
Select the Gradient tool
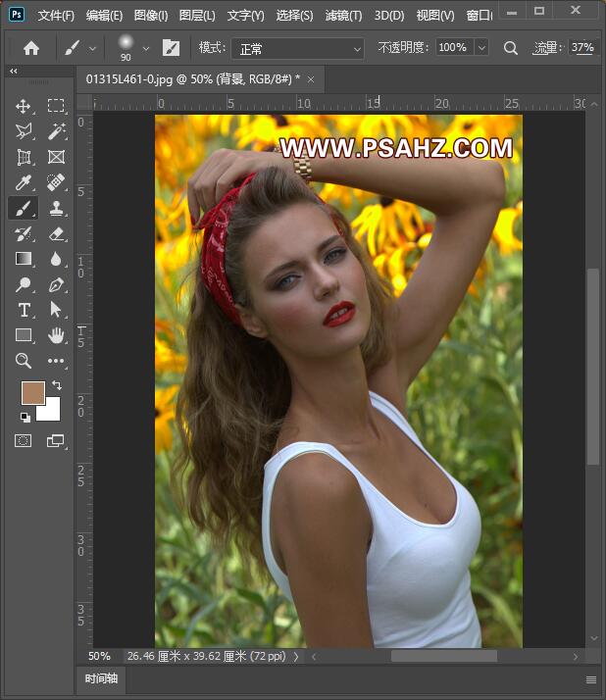[24, 259]
